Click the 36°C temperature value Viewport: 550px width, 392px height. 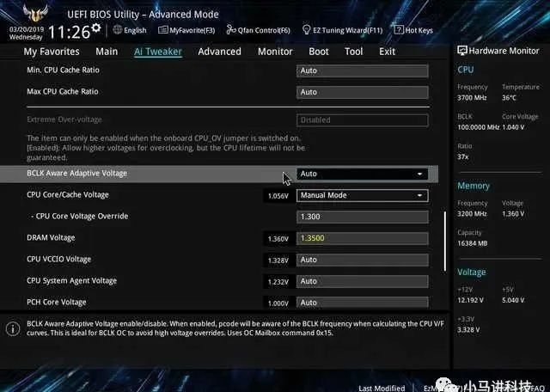[509, 98]
